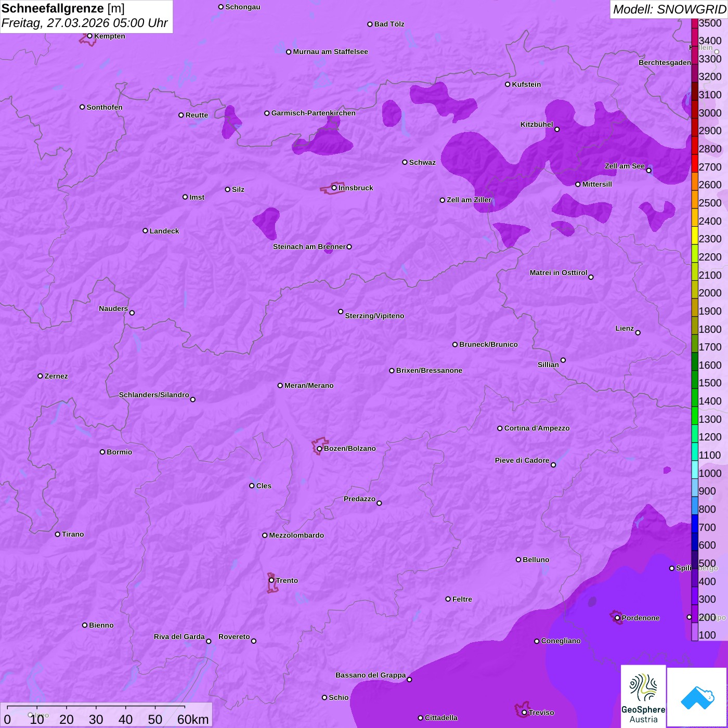Click the 1100 m turquoise legend swatch
This screenshot has height=728, width=728.
pyautogui.click(x=695, y=451)
